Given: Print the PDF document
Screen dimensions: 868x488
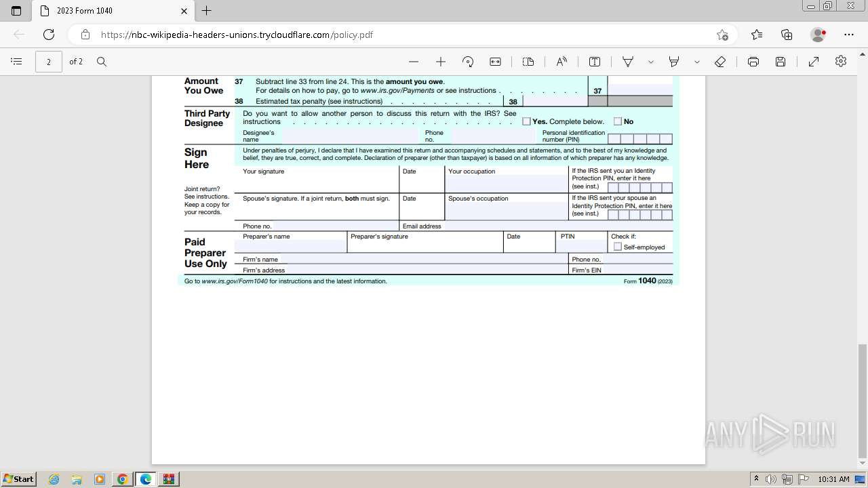Looking at the screenshot, I should [x=753, y=62].
